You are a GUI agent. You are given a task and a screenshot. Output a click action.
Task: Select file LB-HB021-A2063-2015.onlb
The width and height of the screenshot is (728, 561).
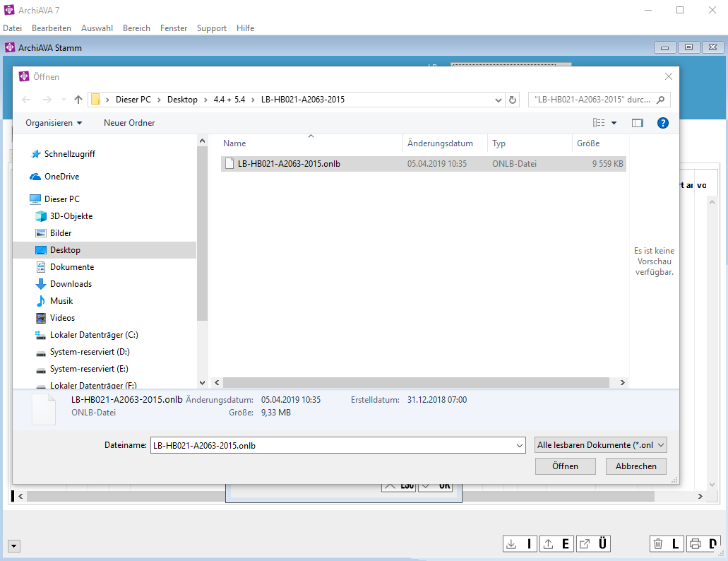pos(424,163)
